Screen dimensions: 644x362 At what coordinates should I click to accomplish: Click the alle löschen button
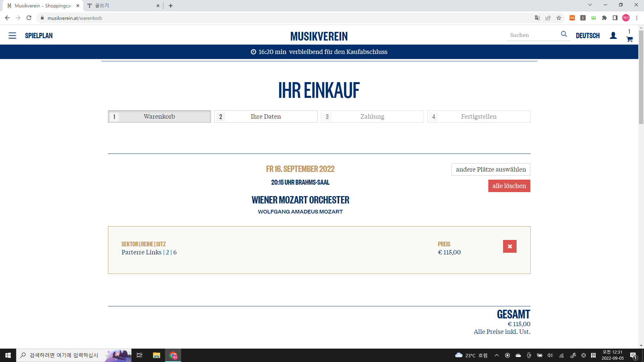coord(509,186)
